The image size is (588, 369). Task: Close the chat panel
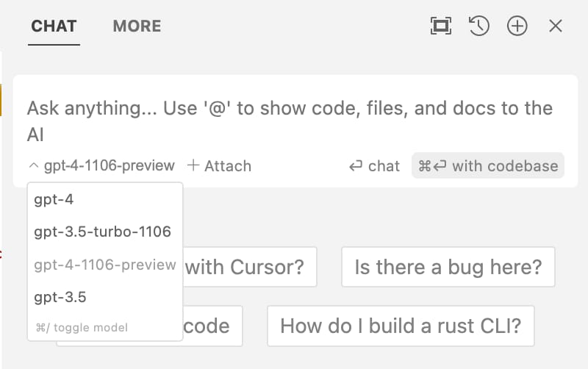[556, 26]
